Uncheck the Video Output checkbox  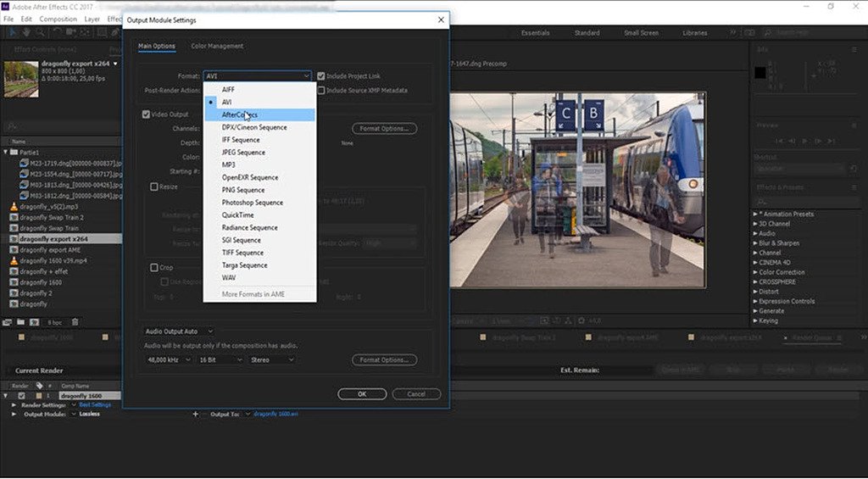(146, 114)
